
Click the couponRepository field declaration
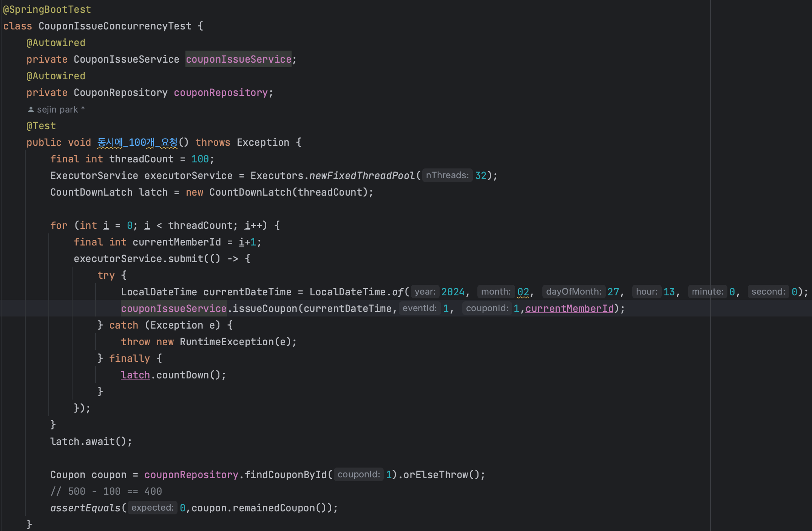[221, 93]
